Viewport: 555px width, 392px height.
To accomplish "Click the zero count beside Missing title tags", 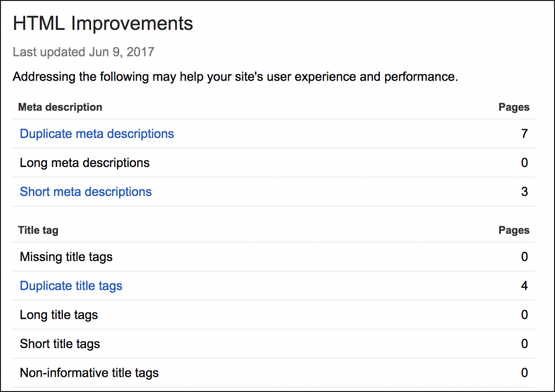I will (x=524, y=257).
